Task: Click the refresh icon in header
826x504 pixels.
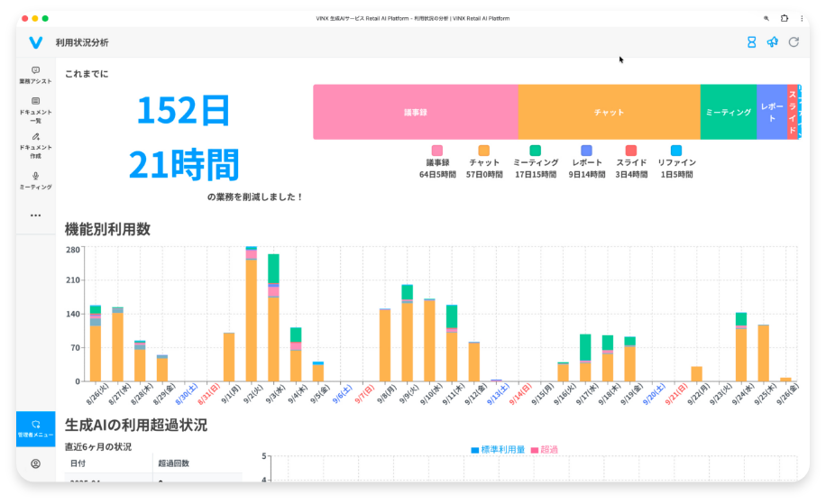Action: (x=794, y=42)
